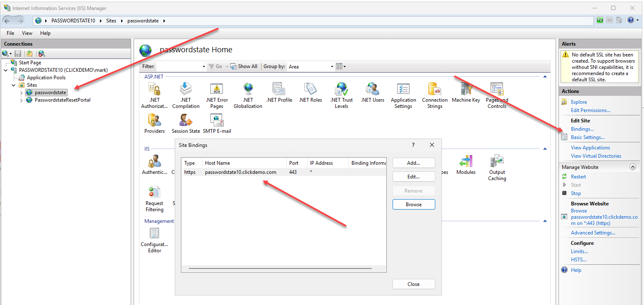644x305 pixels.
Task: Open the view mode dropdown button
Action: click(341, 66)
